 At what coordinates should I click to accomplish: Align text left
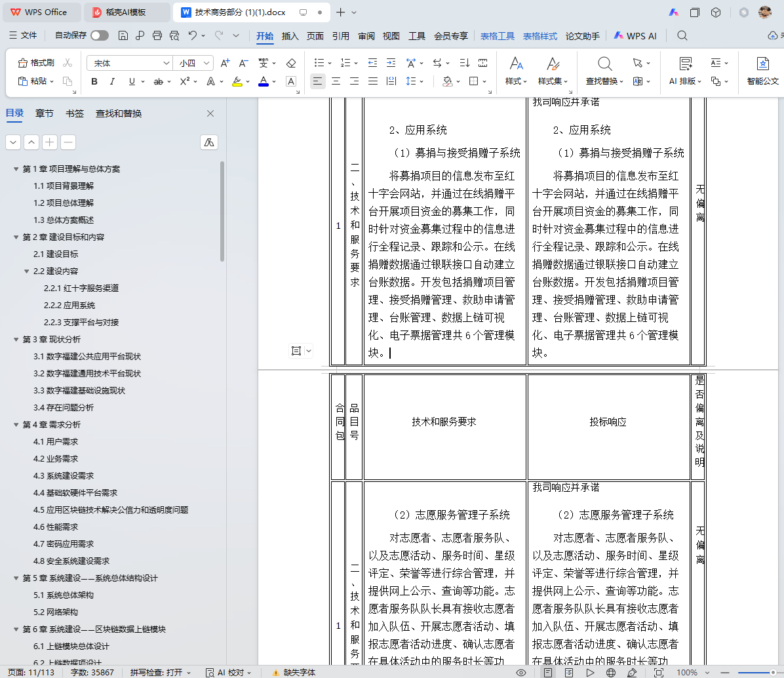317,81
